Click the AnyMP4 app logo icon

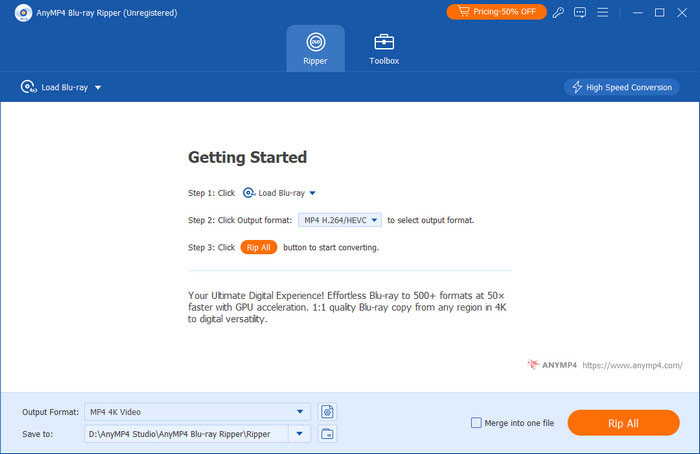[23, 13]
